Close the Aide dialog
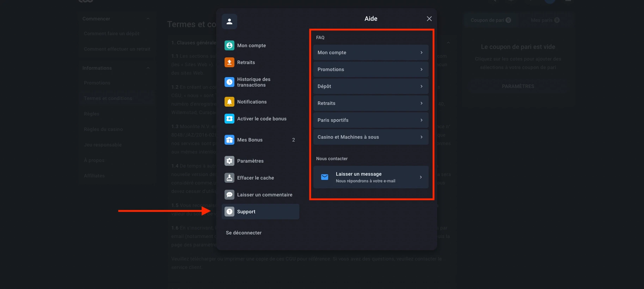 (429, 19)
